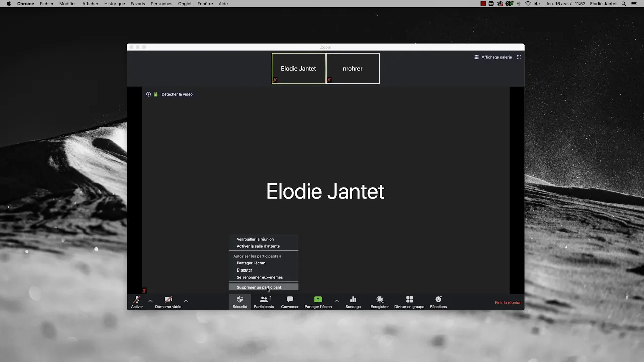The image size is (644, 362).
Task: Open Spotlight search in the menu bar
Action: (624, 4)
